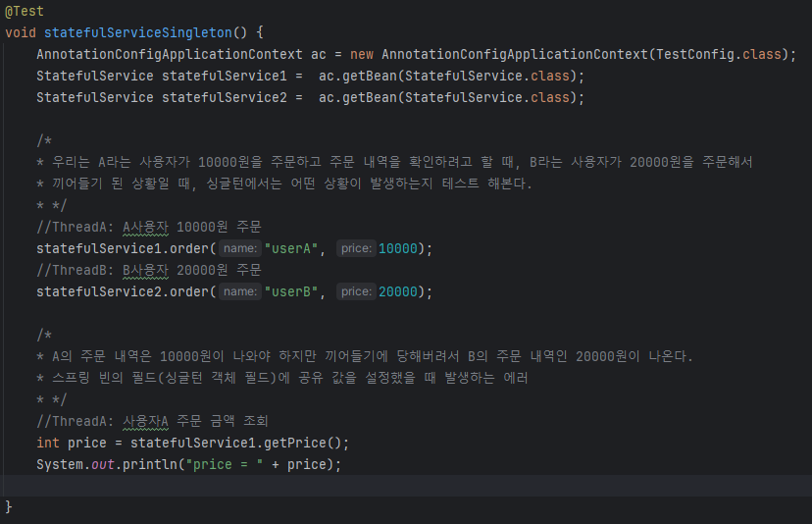The width and height of the screenshot is (812, 524).
Task: Click the TestConfig.class constructor argument
Action: tap(718, 54)
